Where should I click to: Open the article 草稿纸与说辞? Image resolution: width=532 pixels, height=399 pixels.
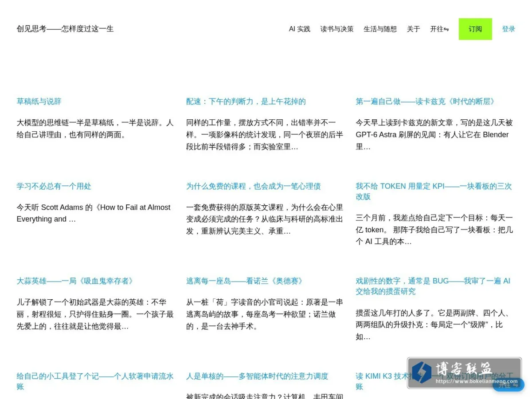(39, 102)
